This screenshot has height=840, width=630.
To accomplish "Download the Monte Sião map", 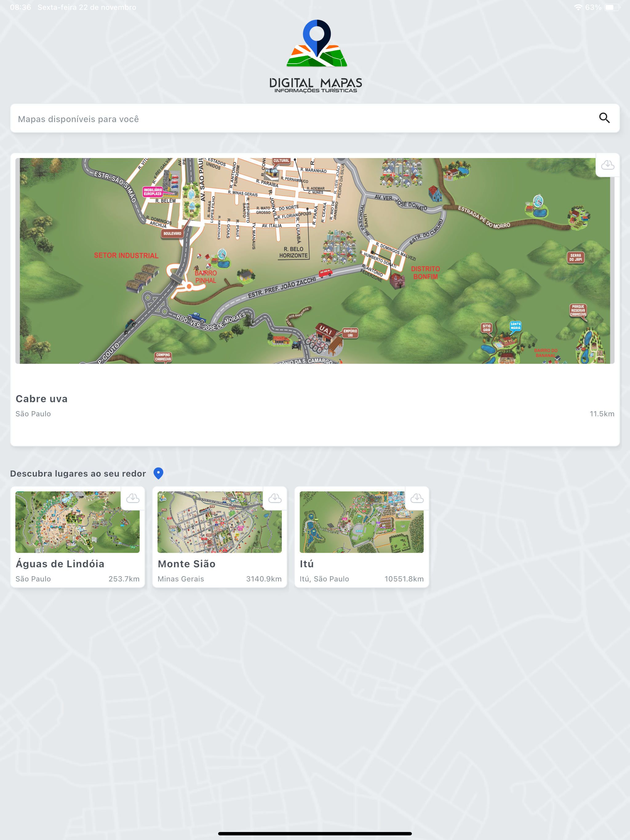I will click(275, 498).
